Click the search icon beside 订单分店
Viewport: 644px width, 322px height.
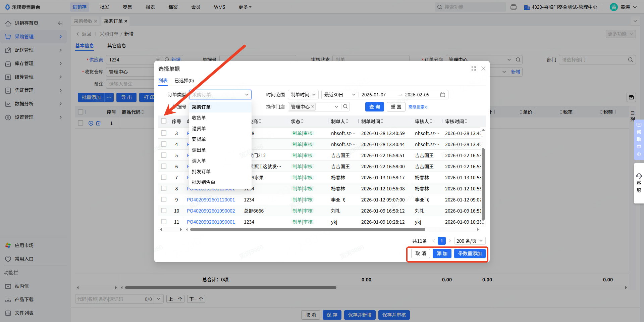[518, 60]
